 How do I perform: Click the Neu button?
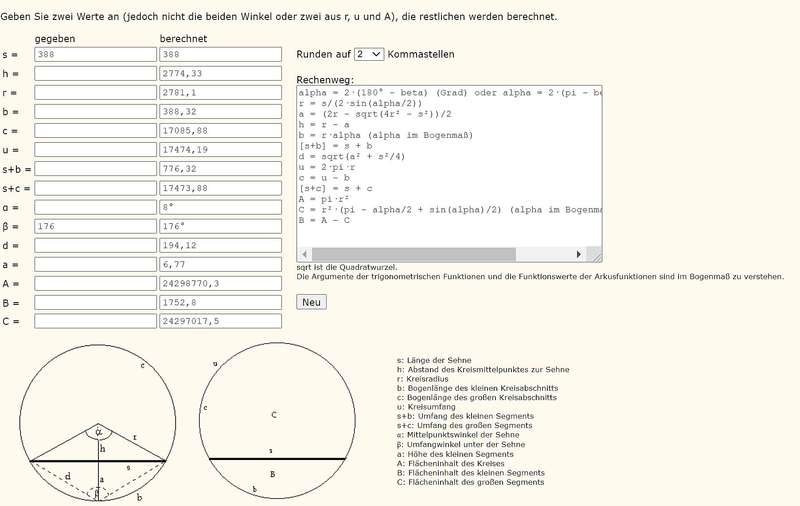(311, 302)
